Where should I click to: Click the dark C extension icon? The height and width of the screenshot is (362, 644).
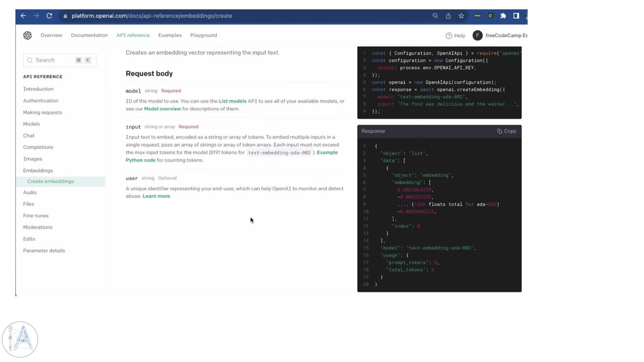(x=490, y=16)
